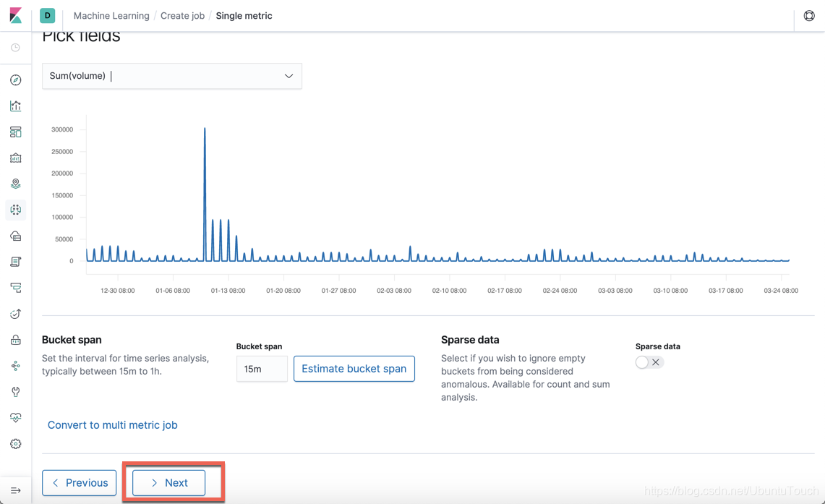Image resolution: width=825 pixels, height=504 pixels.
Task: Click the 01-13 08:00 axis label
Action: (x=228, y=291)
